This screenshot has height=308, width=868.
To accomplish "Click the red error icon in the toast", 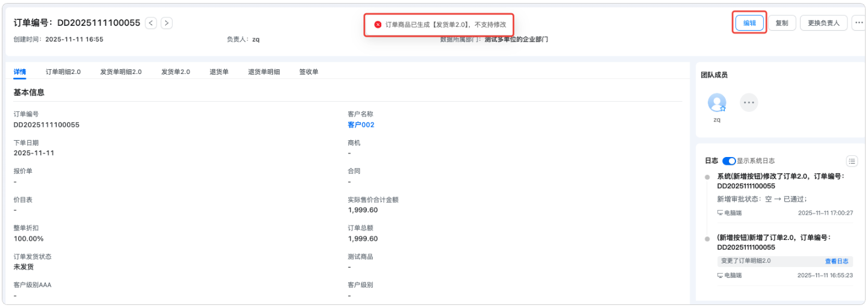I will [x=378, y=25].
